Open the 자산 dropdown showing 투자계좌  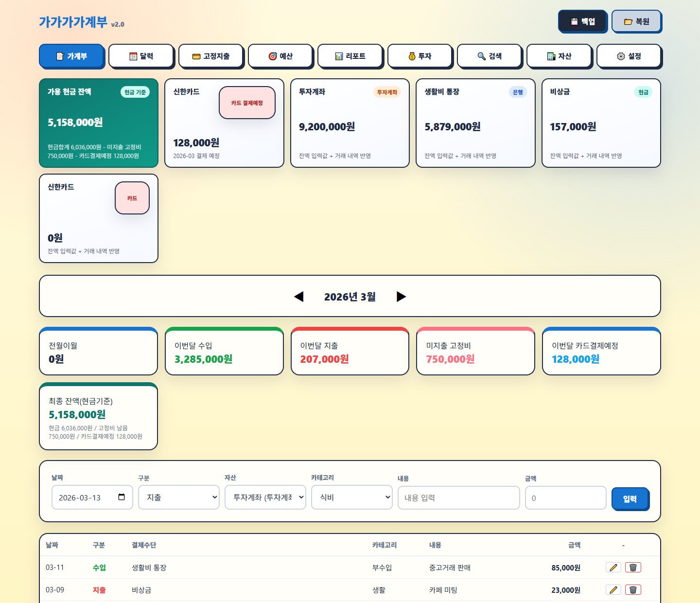(x=265, y=497)
